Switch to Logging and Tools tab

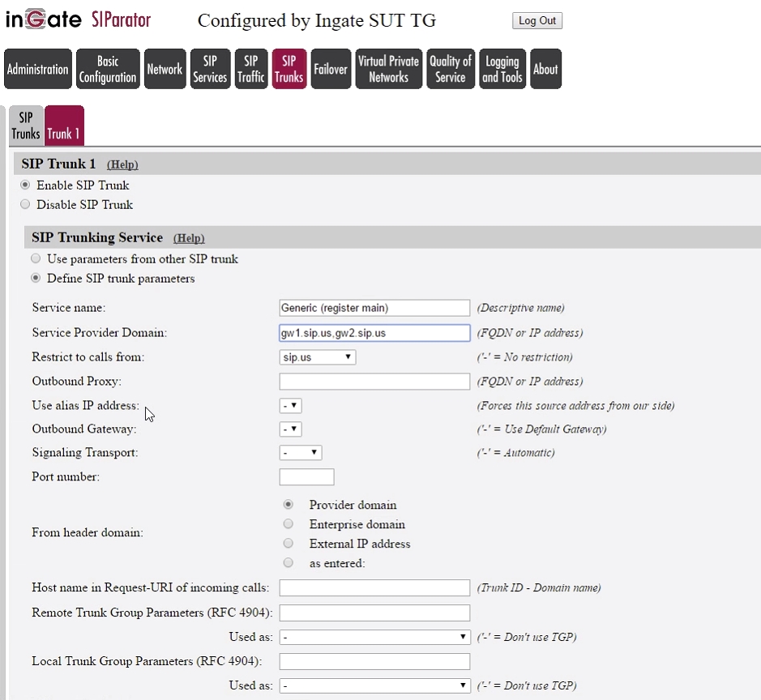502,69
